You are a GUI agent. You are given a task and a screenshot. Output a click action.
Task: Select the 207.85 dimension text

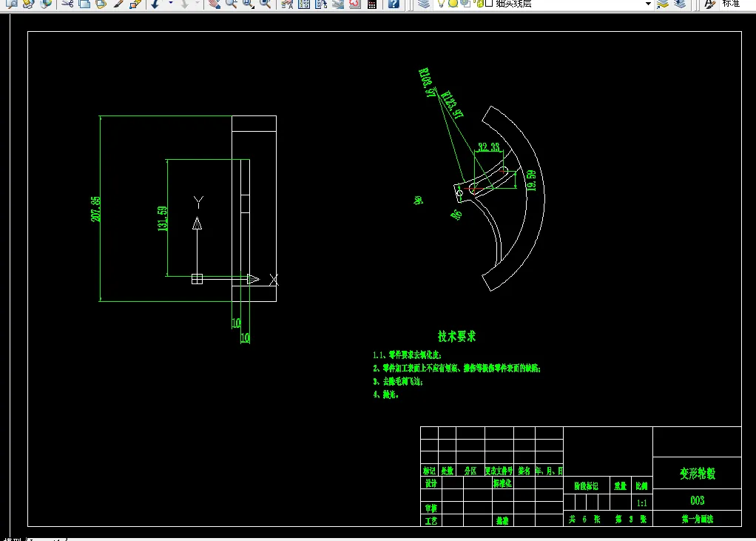[x=96, y=209]
